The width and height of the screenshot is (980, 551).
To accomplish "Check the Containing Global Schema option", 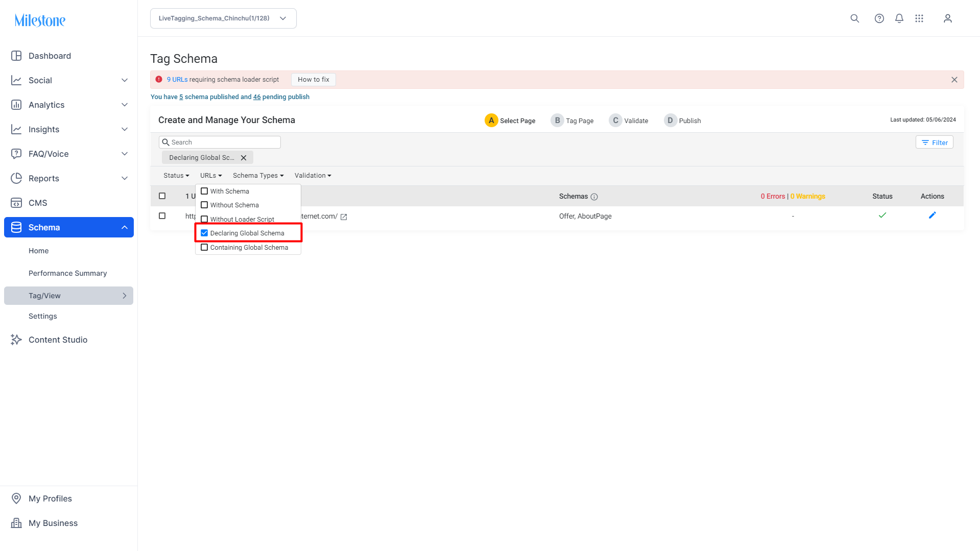I will pyautogui.click(x=204, y=247).
